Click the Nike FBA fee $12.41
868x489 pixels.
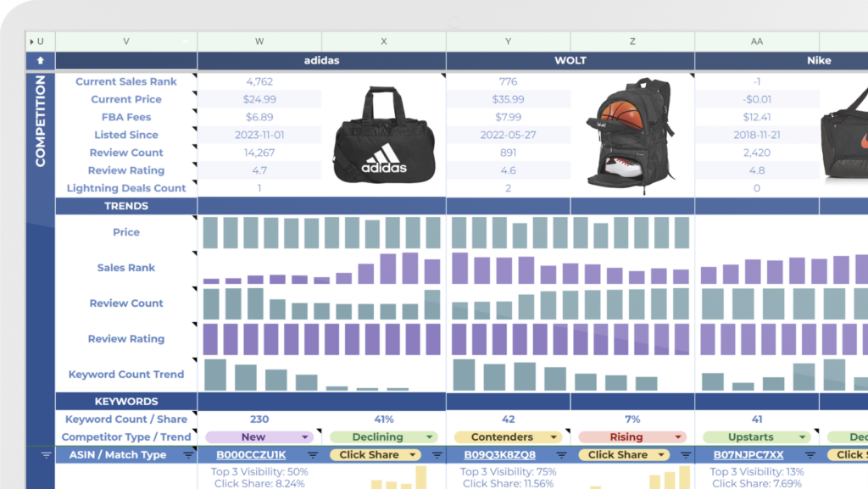[x=756, y=117]
